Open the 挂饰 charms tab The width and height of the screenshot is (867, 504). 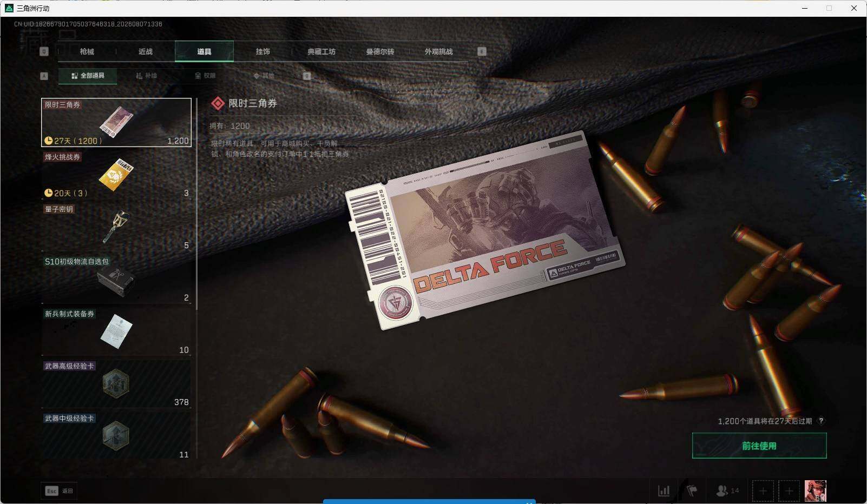point(262,51)
